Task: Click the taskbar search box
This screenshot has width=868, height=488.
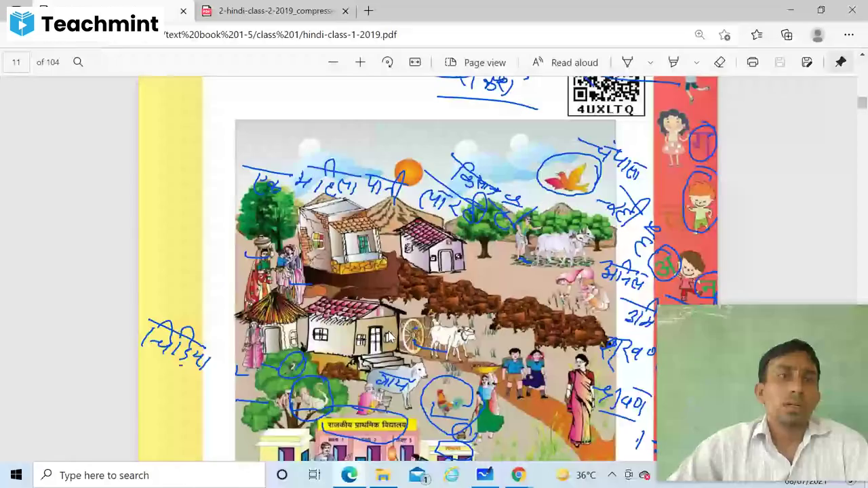Action: (x=149, y=475)
